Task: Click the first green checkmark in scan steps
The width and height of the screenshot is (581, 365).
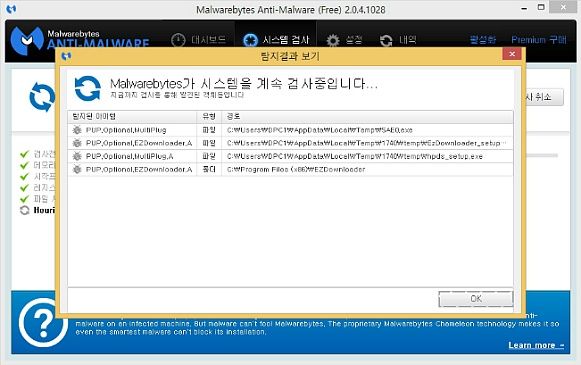Action: pyautogui.click(x=24, y=154)
